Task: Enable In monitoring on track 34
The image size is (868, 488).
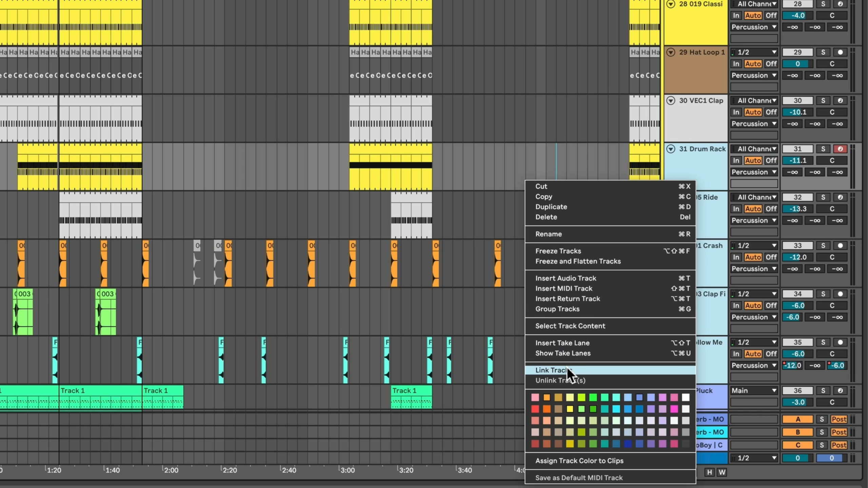Action: (736, 305)
